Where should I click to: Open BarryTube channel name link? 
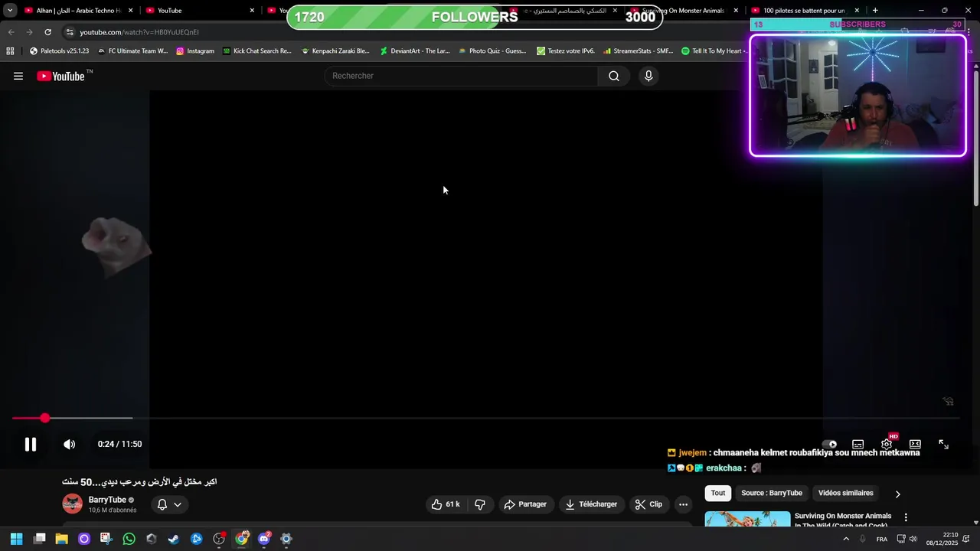107,500
